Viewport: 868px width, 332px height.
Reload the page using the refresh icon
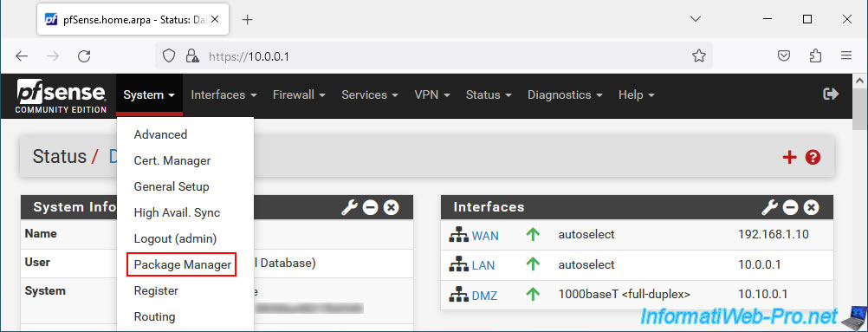84,56
